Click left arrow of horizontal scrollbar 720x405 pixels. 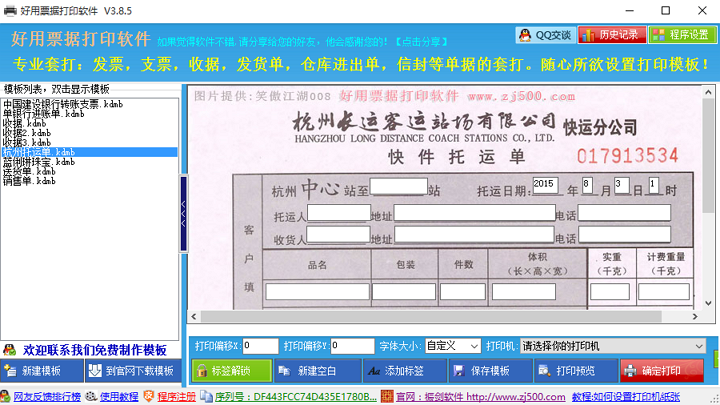point(194,316)
